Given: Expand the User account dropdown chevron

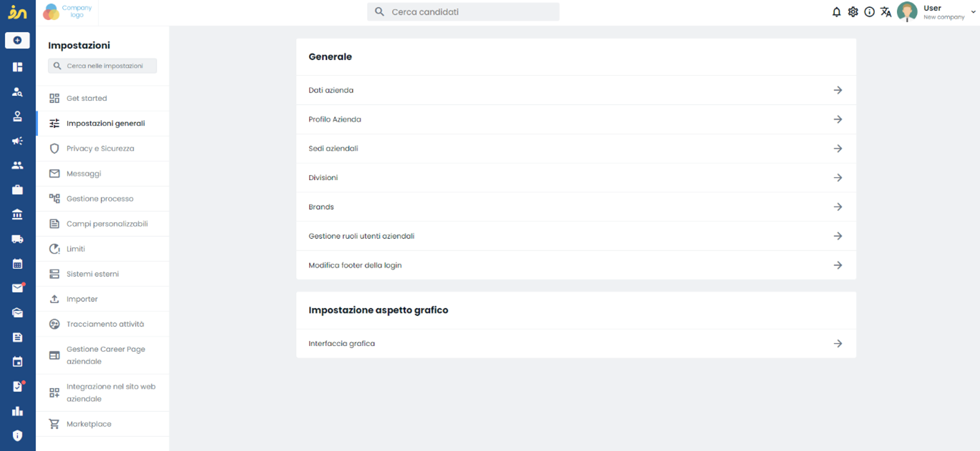Looking at the screenshot, I should point(973,11).
